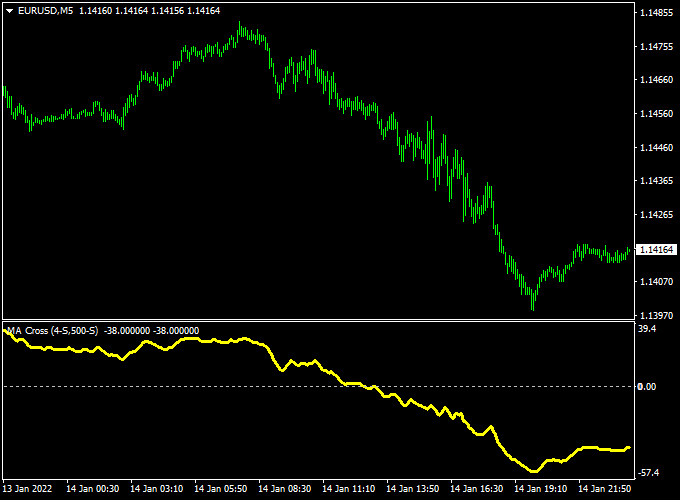
Task: Select the 14 Jan 13:50 time label
Action: (412, 489)
